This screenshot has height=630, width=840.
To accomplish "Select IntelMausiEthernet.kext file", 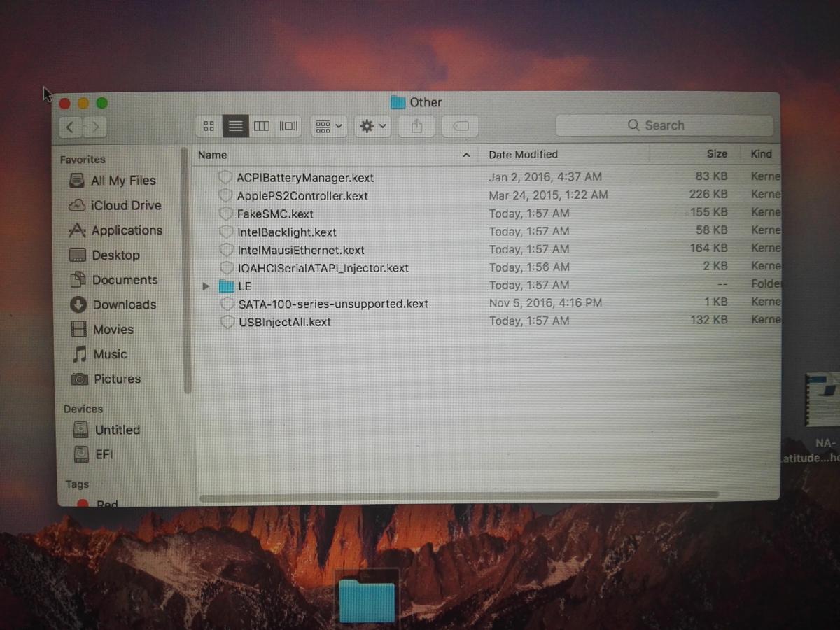I will pos(301,250).
